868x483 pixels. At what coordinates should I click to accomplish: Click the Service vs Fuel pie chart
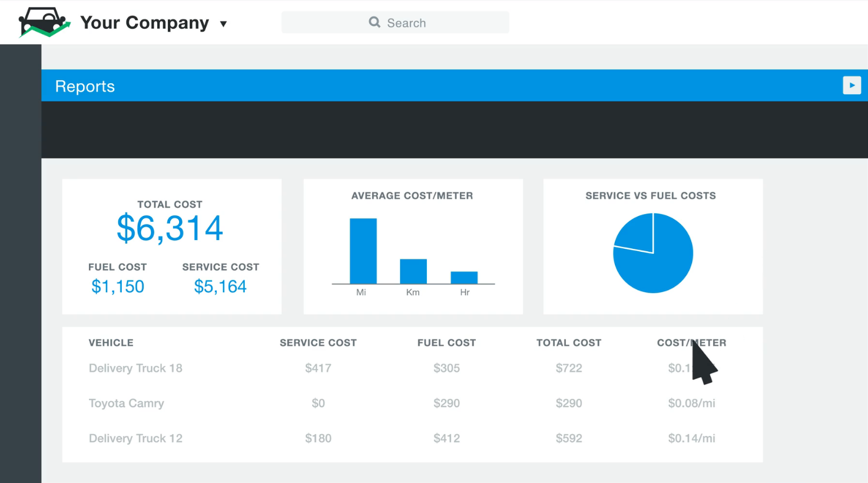(x=653, y=253)
